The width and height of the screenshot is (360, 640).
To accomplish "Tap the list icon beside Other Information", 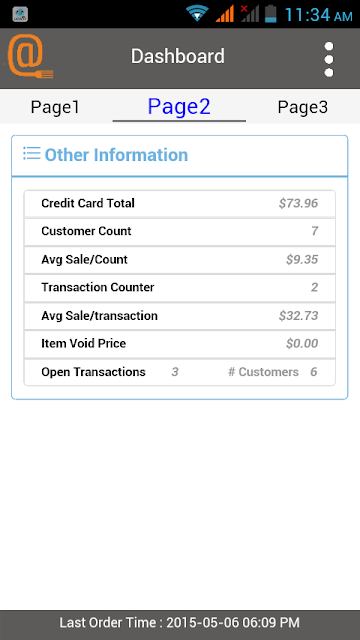I will click(x=31, y=153).
